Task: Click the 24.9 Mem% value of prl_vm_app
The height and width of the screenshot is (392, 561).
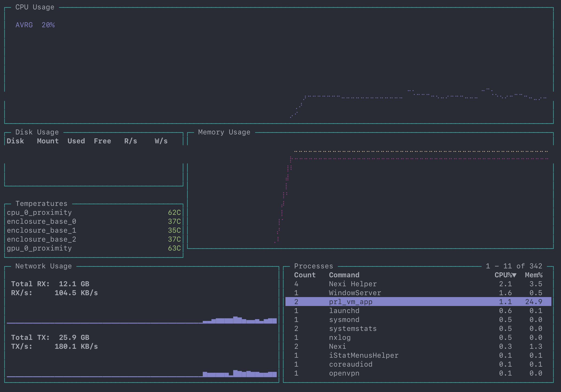Action: [534, 302]
